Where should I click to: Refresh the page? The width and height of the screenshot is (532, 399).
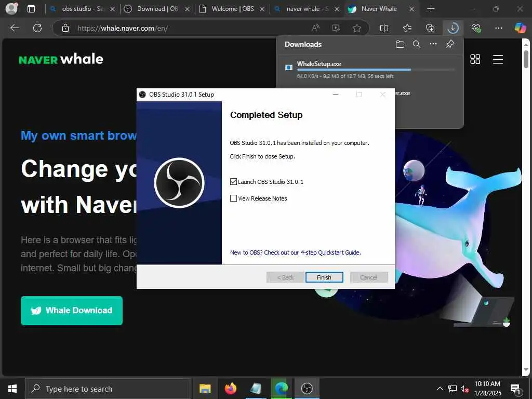tap(37, 28)
